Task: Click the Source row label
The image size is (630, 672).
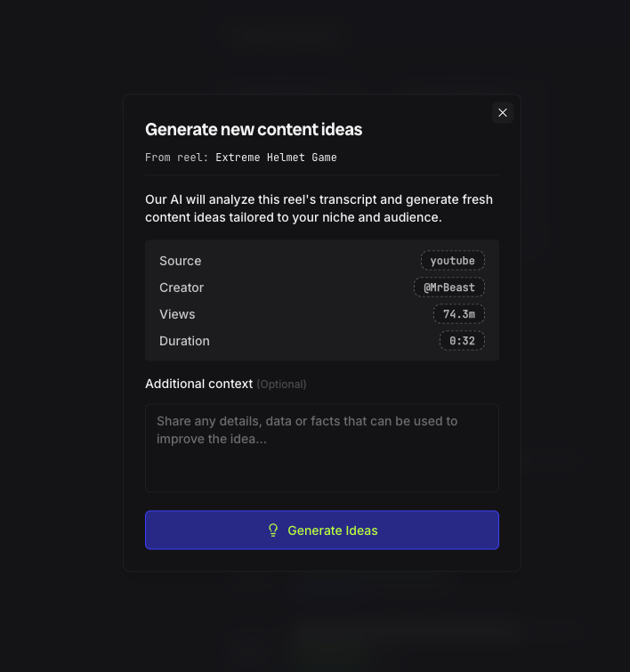Action: click(181, 261)
